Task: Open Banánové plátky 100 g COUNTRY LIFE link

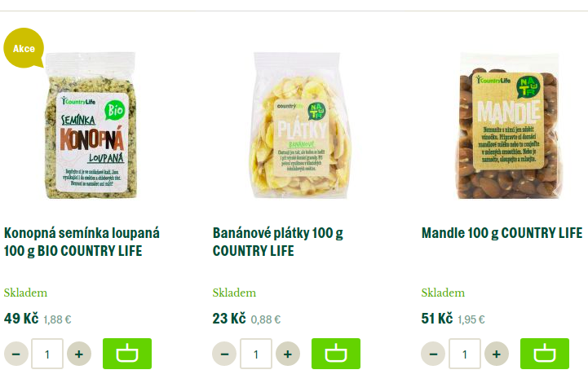Action: (278, 242)
